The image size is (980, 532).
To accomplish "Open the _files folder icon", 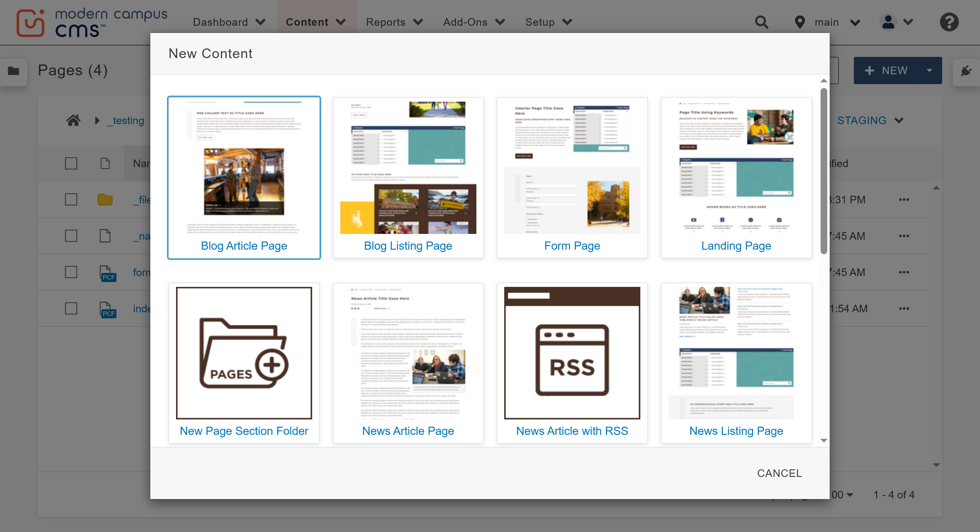I will point(105,199).
